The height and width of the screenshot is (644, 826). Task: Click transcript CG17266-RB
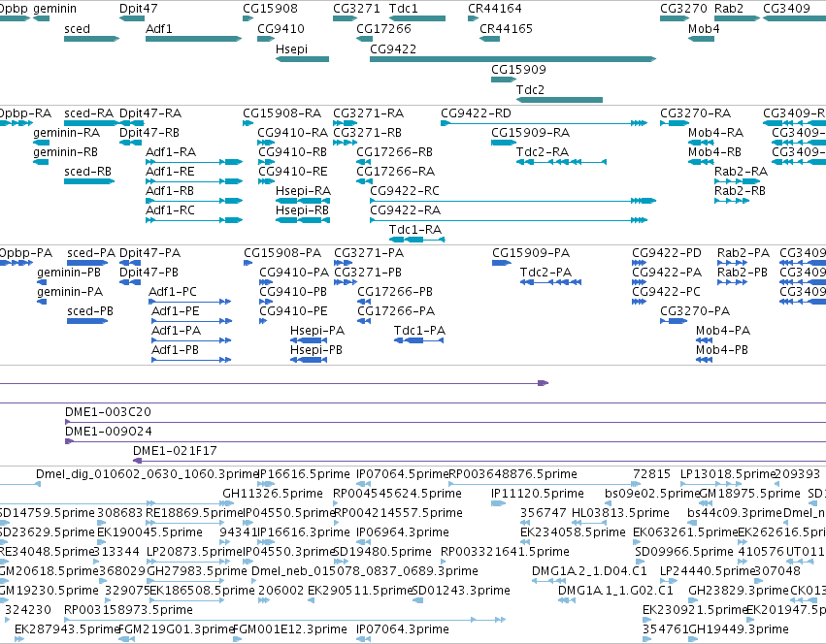point(365,162)
